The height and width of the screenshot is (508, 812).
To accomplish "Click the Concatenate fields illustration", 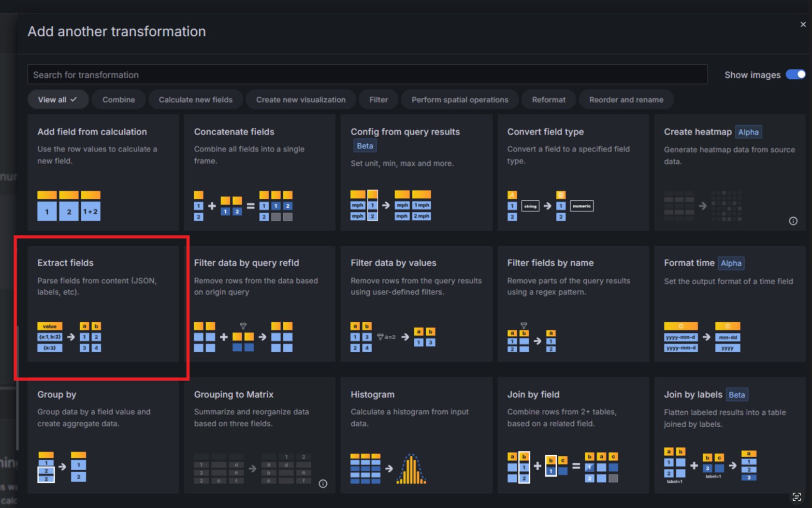I will click(243, 206).
